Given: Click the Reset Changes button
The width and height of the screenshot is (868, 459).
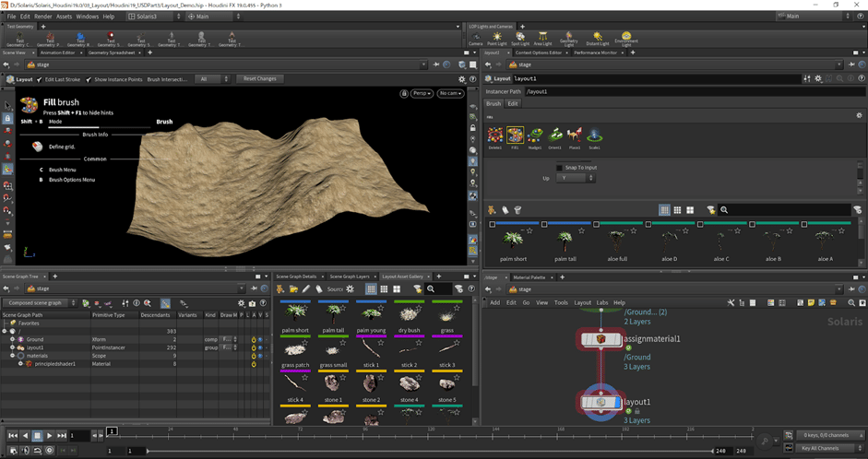Looking at the screenshot, I should 260,79.
